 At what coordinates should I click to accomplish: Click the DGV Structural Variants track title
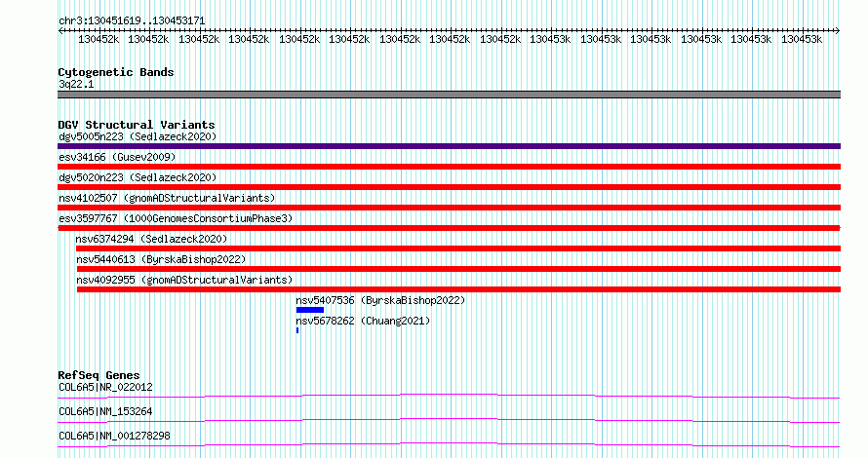[137, 125]
